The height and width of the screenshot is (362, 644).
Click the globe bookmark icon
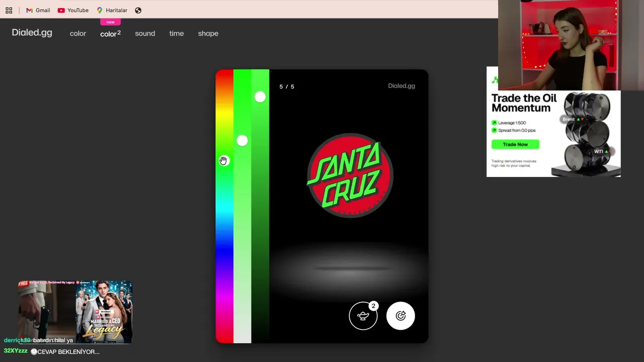[x=138, y=10]
